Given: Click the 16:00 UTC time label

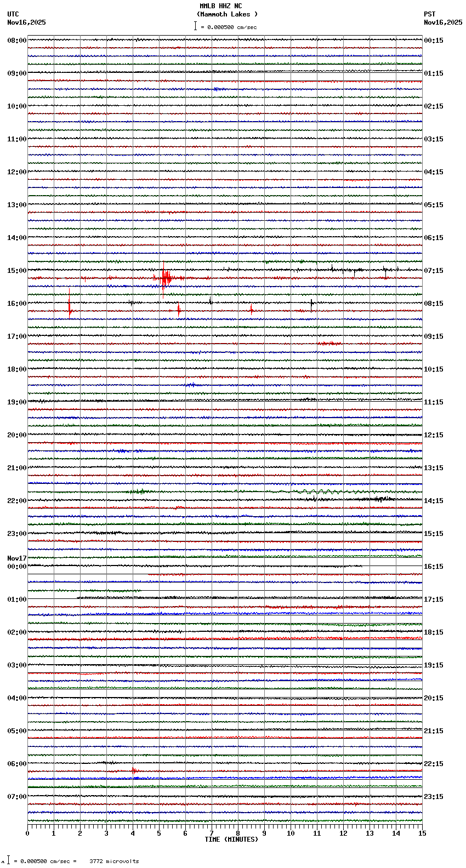Looking at the screenshot, I should click(17, 304).
